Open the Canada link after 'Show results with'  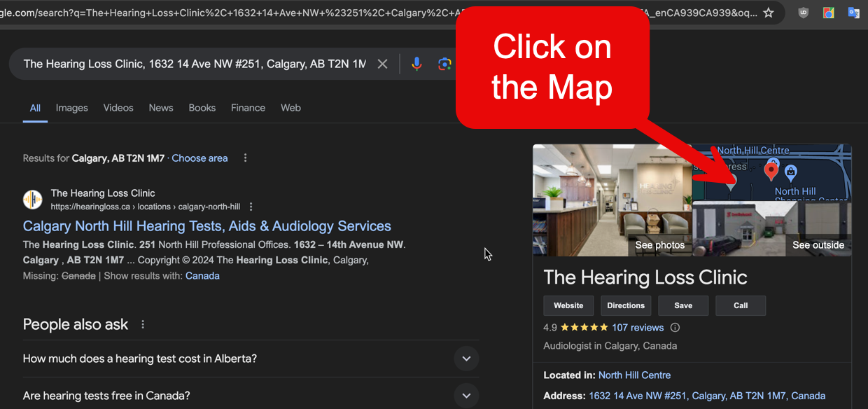click(202, 276)
